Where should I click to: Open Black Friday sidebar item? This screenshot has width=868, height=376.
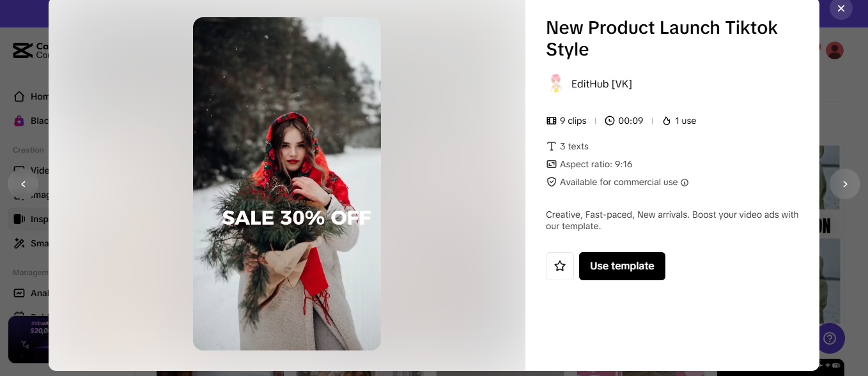(20, 121)
